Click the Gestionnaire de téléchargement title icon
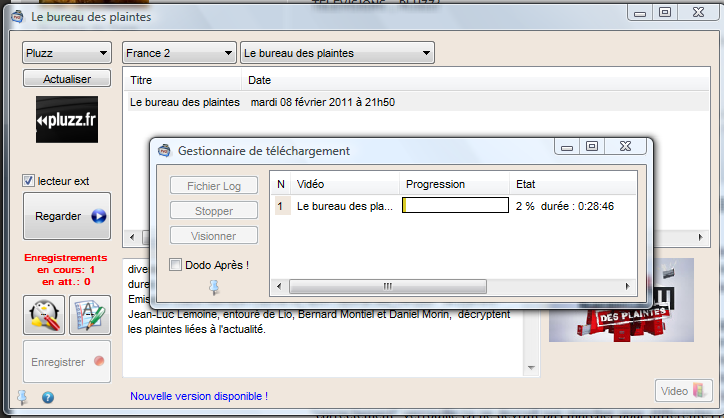Image resolution: width=724 pixels, height=418 pixels. click(x=164, y=151)
